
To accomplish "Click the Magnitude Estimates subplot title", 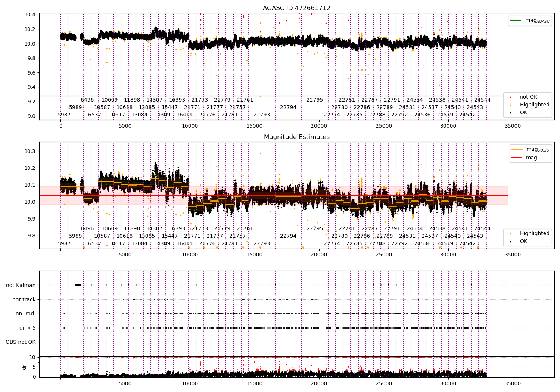I will click(x=296, y=137).
